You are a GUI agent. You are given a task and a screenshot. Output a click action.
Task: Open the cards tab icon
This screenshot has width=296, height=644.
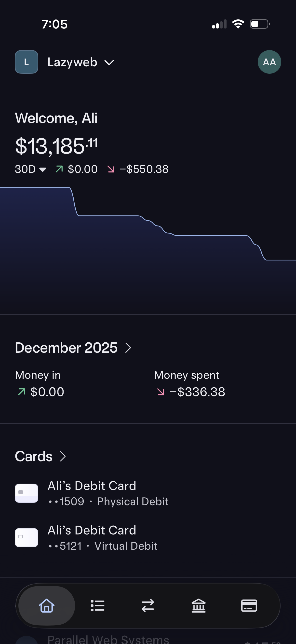249,605
